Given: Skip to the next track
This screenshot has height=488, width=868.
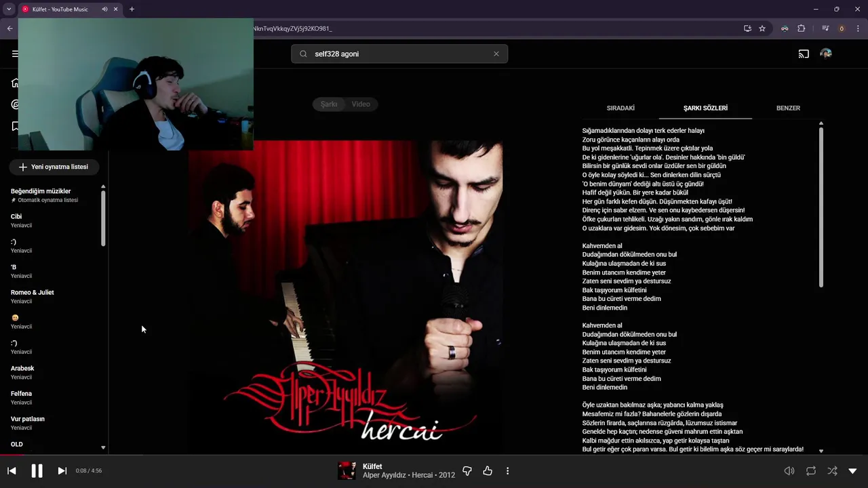Looking at the screenshot, I should (x=62, y=471).
